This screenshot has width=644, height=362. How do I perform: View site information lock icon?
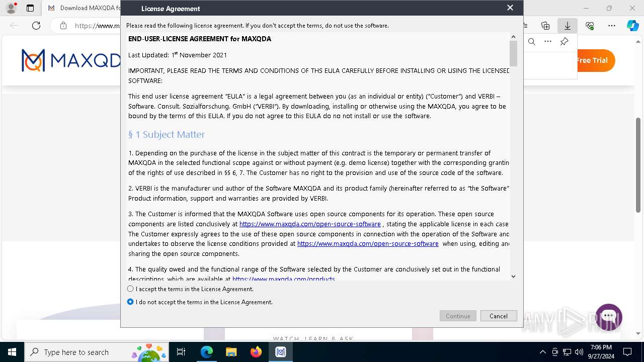[x=63, y=26]
